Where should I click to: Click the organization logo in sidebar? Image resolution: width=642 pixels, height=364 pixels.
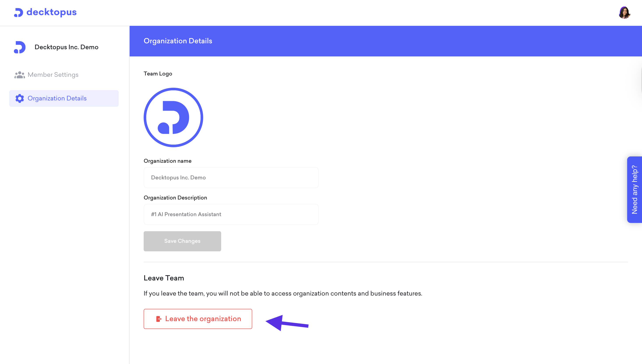(20, 47)
